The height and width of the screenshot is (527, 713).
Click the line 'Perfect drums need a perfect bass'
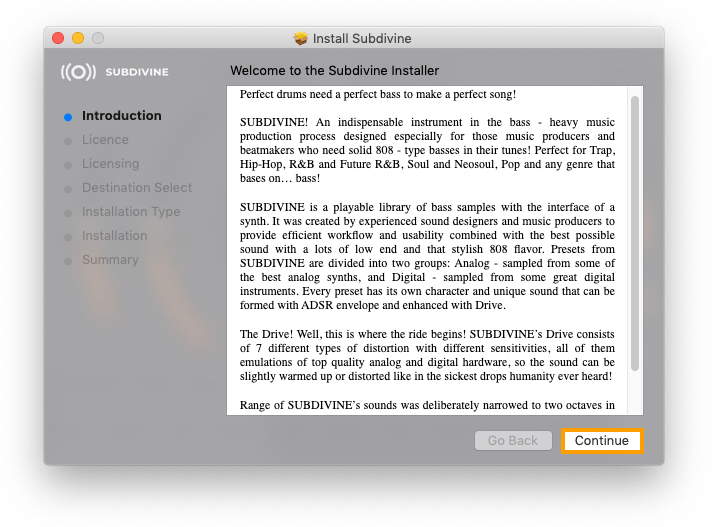pyautogui.click(x=378, y=95)
